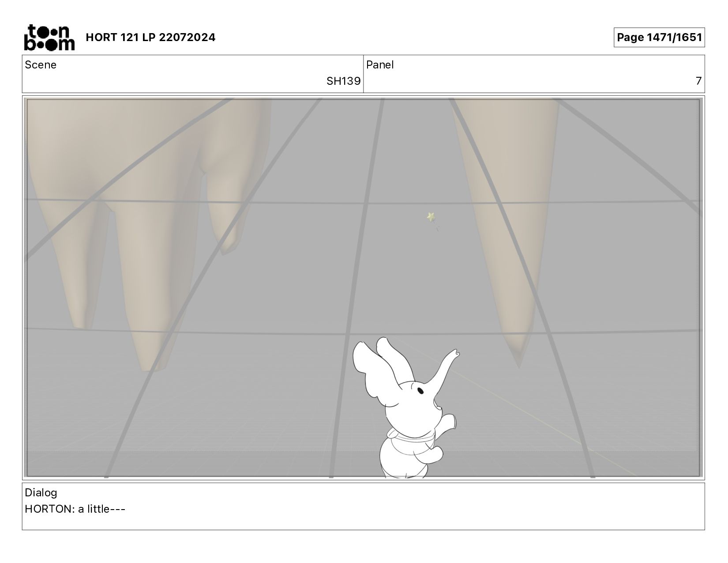Click the 'Panel' field label
This screenshot has height=563, width=728.
tap(380, 65)
